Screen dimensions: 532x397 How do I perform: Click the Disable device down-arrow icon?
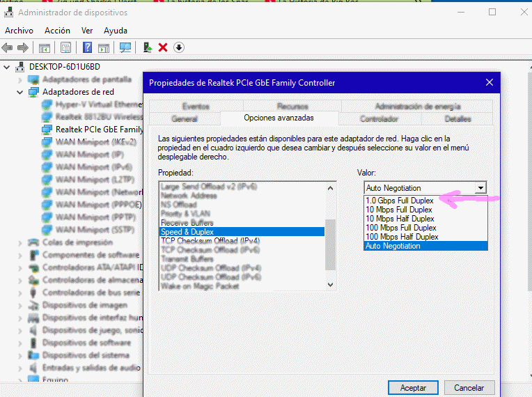click(x=179, y=47)
